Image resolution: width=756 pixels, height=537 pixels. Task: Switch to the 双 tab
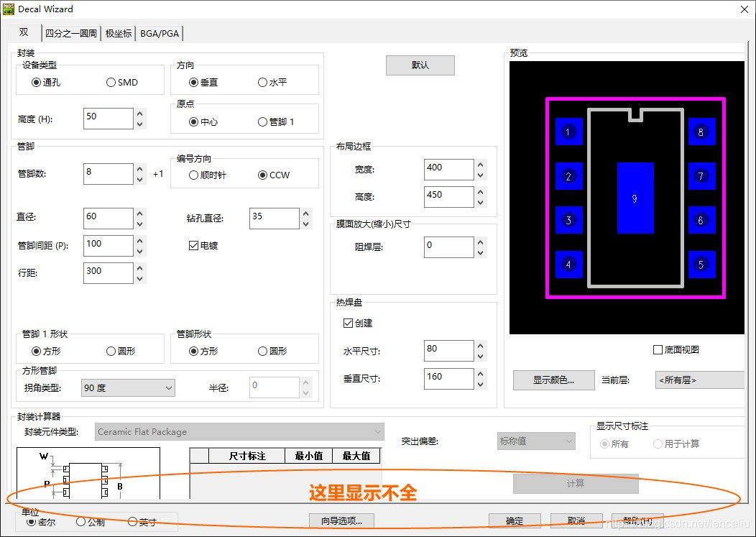(x=24, y=32)
